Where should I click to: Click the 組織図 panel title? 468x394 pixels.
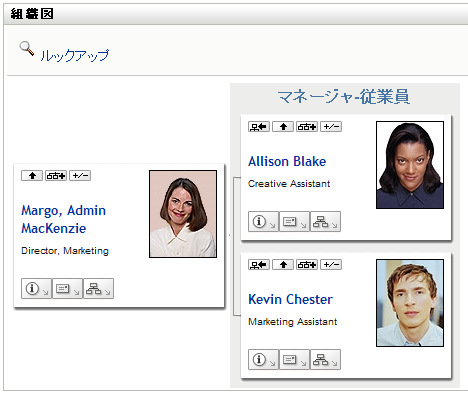click(32, 14)
